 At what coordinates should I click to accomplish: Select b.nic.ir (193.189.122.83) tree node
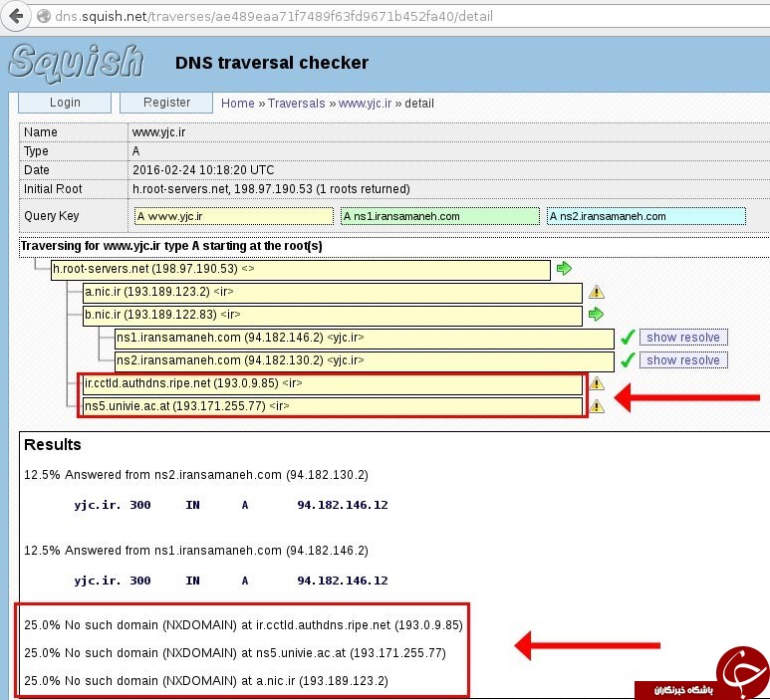[333, 316]
